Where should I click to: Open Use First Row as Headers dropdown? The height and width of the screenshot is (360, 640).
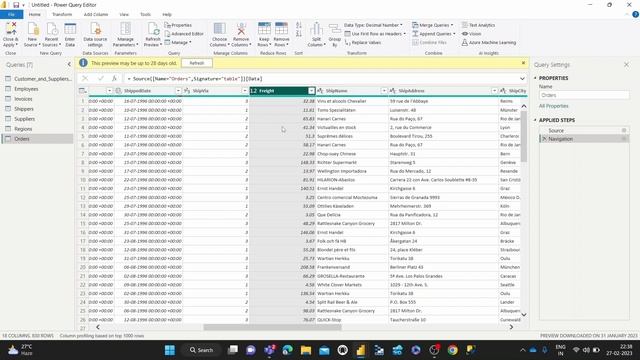375,34
